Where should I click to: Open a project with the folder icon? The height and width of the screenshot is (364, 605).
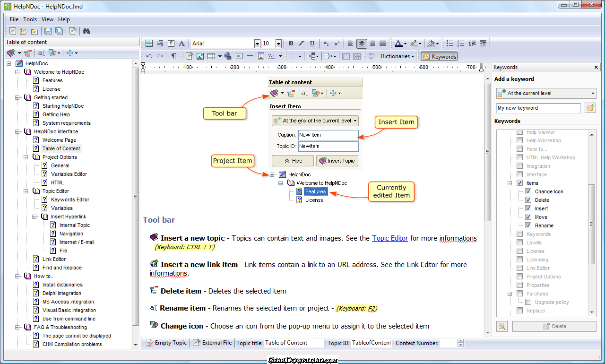tap(23, 31)
